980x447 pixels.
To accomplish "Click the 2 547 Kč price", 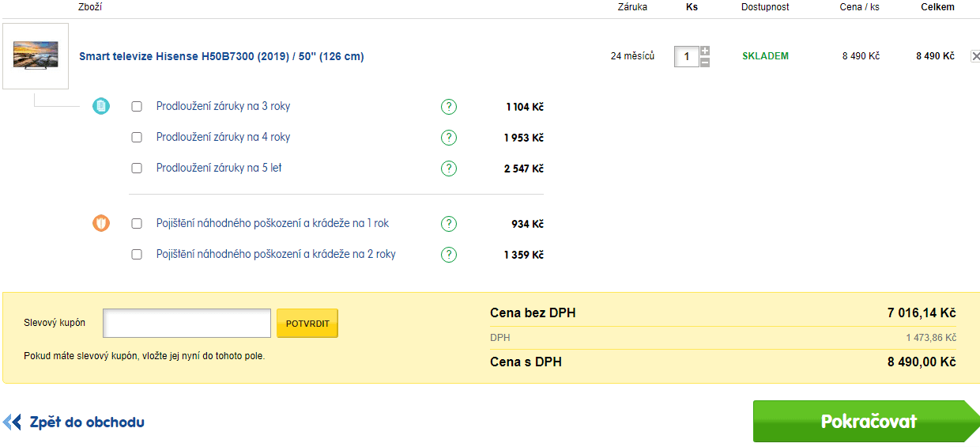I will click(524, 169).
